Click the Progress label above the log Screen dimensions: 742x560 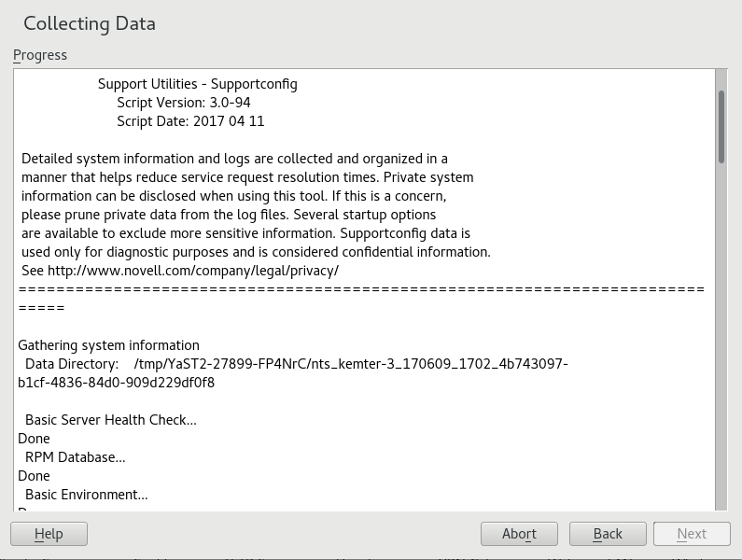click(x=40, y=55)
